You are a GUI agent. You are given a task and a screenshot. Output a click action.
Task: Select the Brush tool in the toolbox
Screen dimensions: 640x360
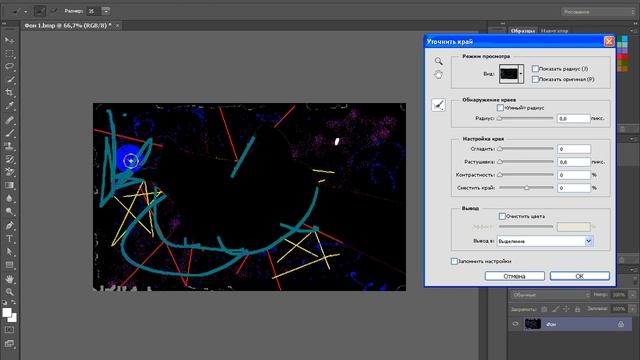point(9,133)
